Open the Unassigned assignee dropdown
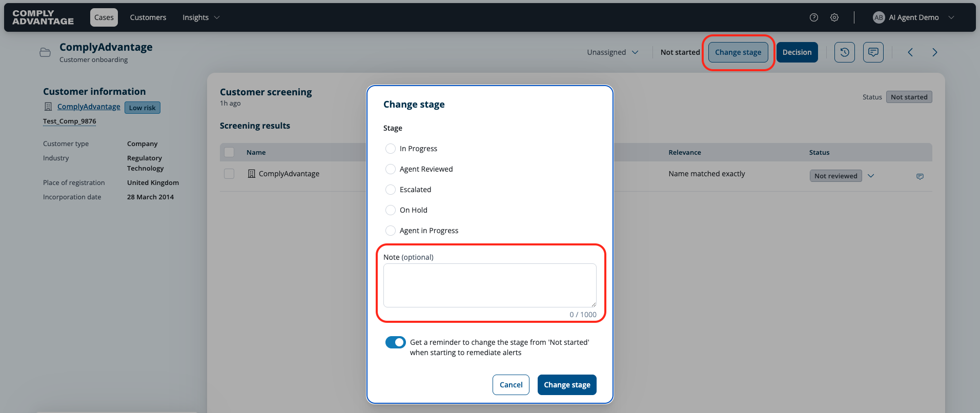Image resolution: width=980 pixels, height=413 pixels. pyautogui.click(x=612, y=52)
